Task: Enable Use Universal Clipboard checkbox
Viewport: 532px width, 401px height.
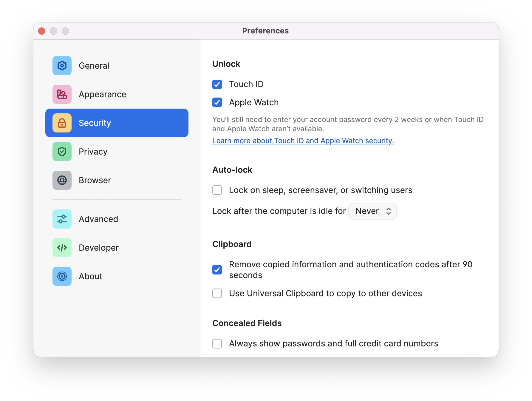Action: (x=217, y=293)
